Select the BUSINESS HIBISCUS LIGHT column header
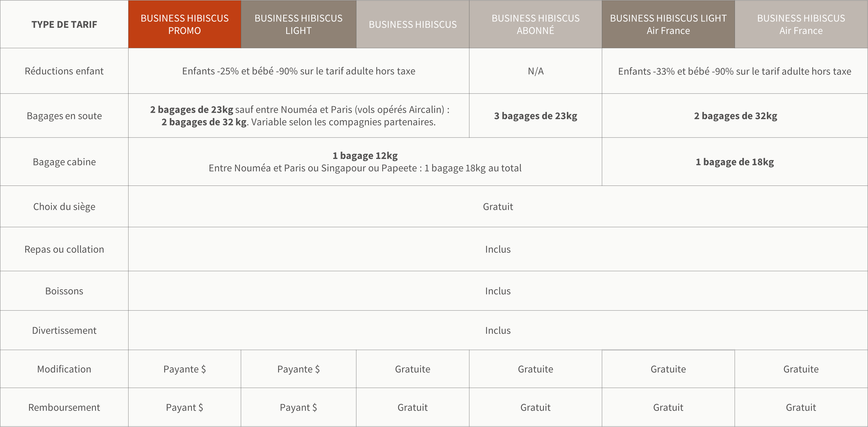868x427 pixels. coord(299,24)
